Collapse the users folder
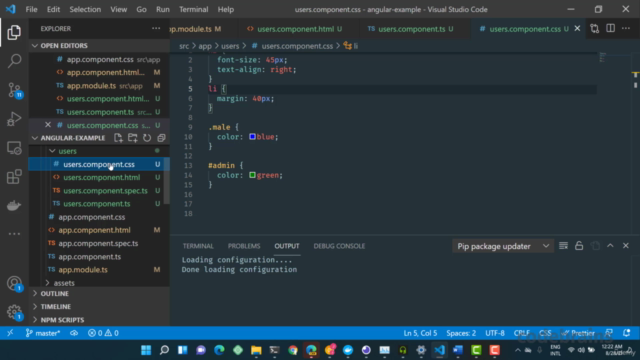Image resolution: width=640 pixels, height=360 pixels. [x=52, y=151]
